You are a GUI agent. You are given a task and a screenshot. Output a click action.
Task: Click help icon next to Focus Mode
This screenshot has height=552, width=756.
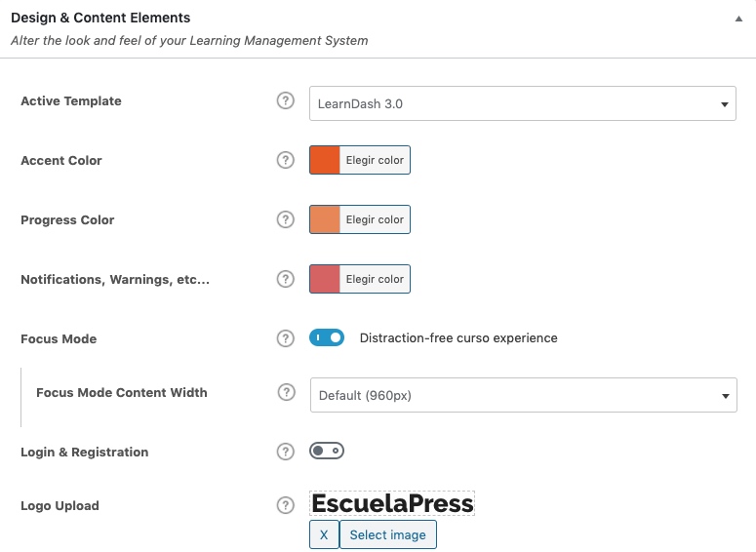click(286, 338)
